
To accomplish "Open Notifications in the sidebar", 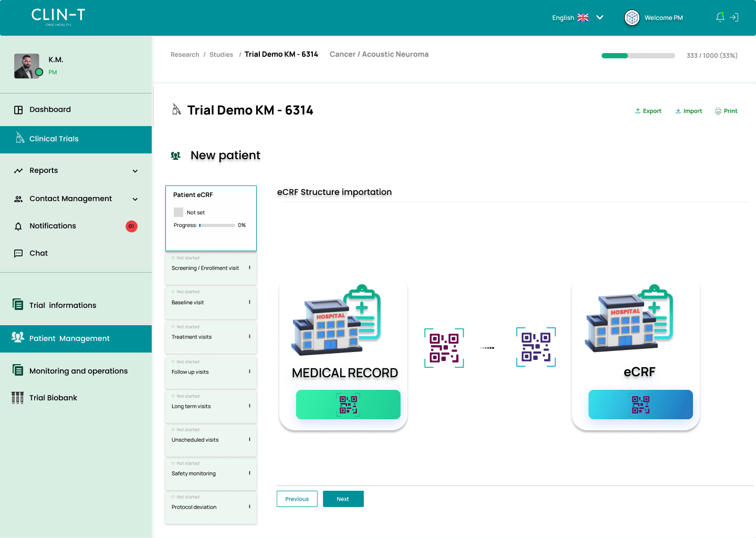I will [76, 226].
